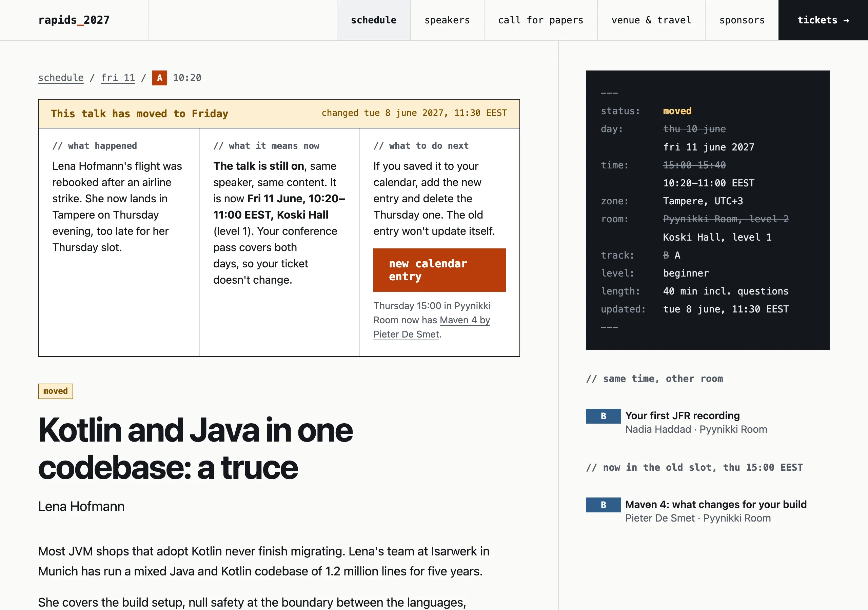Click // now in the old slot heading
The height and width of the screenshot is (610, 868).
tap(694, 468)
